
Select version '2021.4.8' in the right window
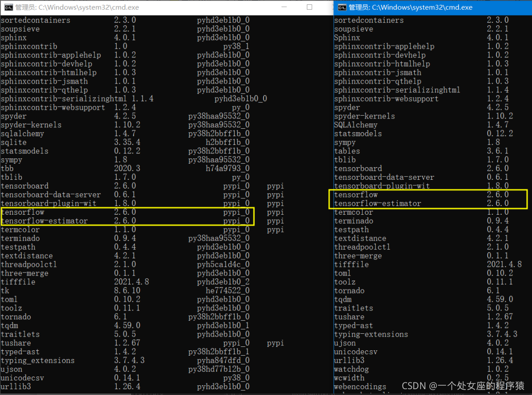point(504,264)
